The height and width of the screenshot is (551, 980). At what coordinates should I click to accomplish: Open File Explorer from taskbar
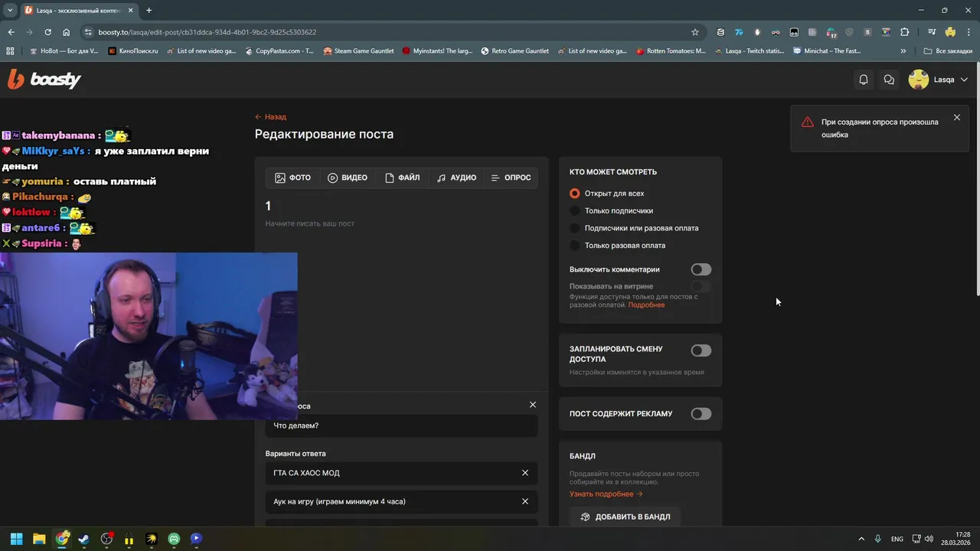pos(39,539)
